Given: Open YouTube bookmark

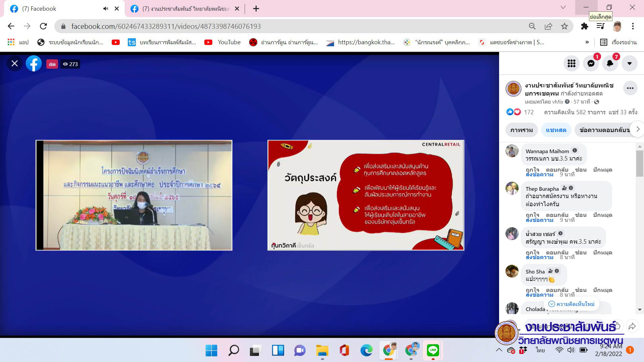Looking at the screenshot, I should click(x=223, y=42).
